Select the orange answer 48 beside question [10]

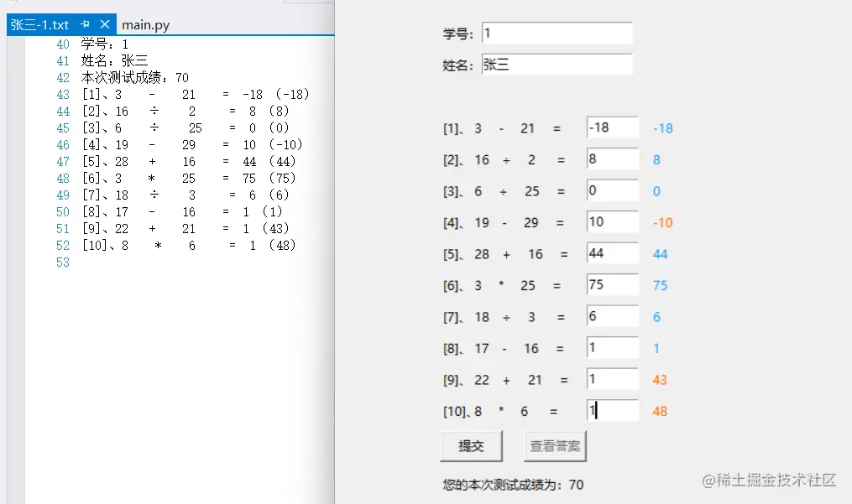pos(660,411)
